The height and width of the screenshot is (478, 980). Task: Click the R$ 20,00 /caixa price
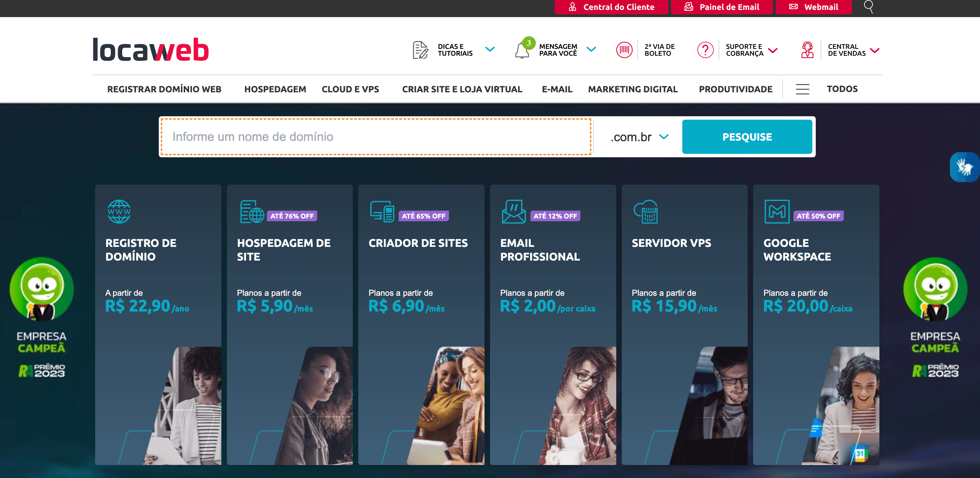pyautogui.click(x=808, y=306)
